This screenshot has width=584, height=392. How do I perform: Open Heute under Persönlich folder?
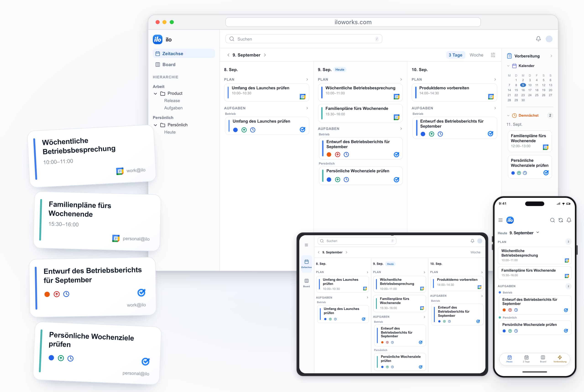pyautogui.click(x=170, y=132)
